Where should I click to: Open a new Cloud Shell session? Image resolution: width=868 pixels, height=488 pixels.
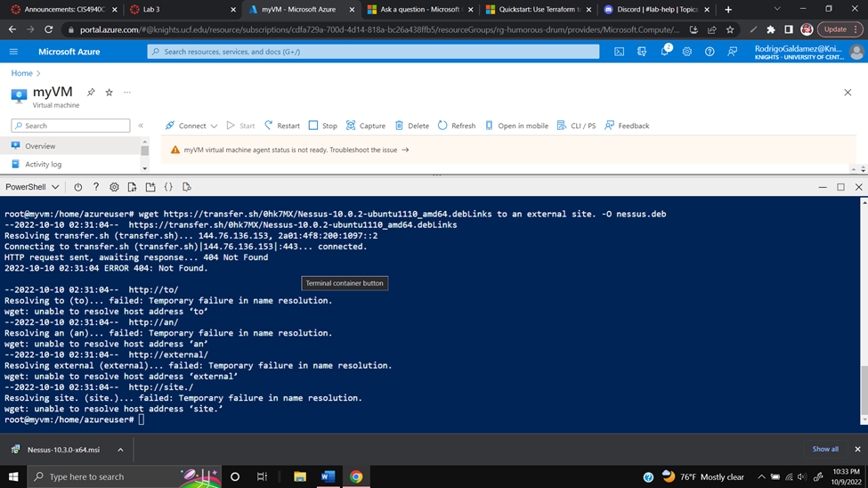(x=150, y=187)
